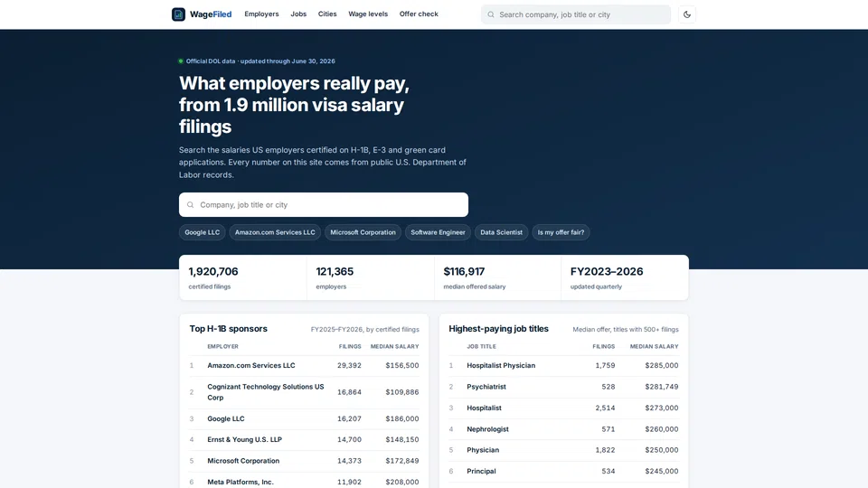The image size is (868, 488).
Task: Select the Amazon.com Services LLC chip
Action: (x=275, y=232)
